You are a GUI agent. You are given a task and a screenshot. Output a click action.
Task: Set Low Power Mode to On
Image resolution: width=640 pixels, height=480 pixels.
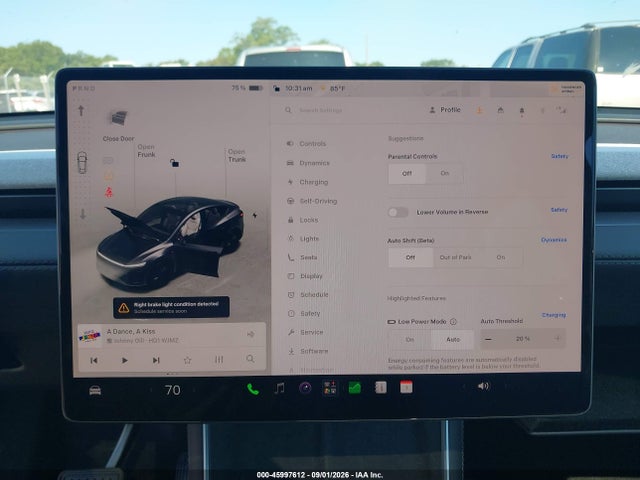pos(410,340)
